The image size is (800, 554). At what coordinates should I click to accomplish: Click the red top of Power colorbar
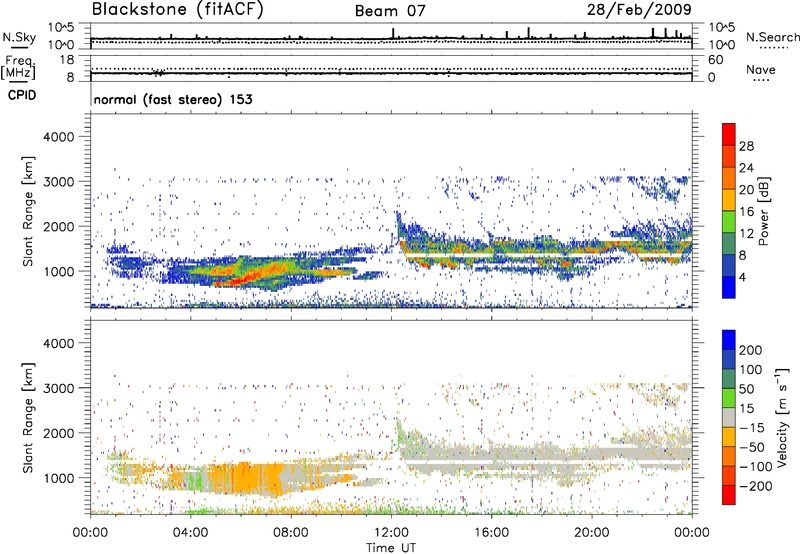tap(729, 134)
